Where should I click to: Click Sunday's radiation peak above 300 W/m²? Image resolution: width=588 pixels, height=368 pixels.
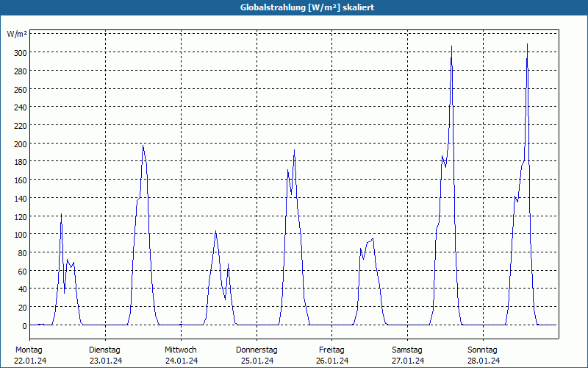527,44
